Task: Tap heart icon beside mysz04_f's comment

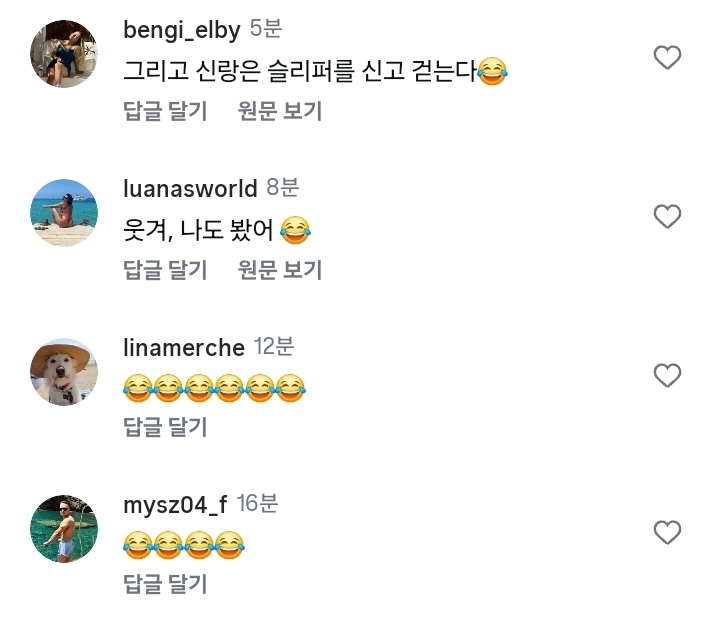Action: (x=667, y=532)
